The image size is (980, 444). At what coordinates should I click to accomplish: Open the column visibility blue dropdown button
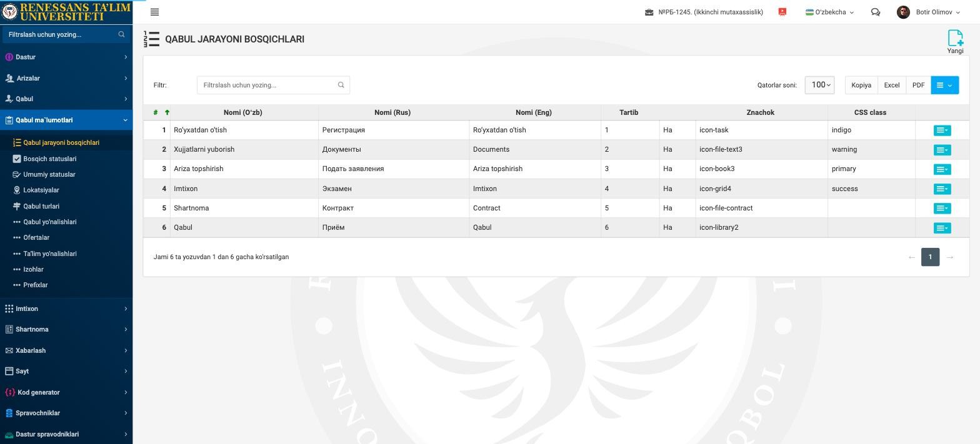(x=944, y=85)
